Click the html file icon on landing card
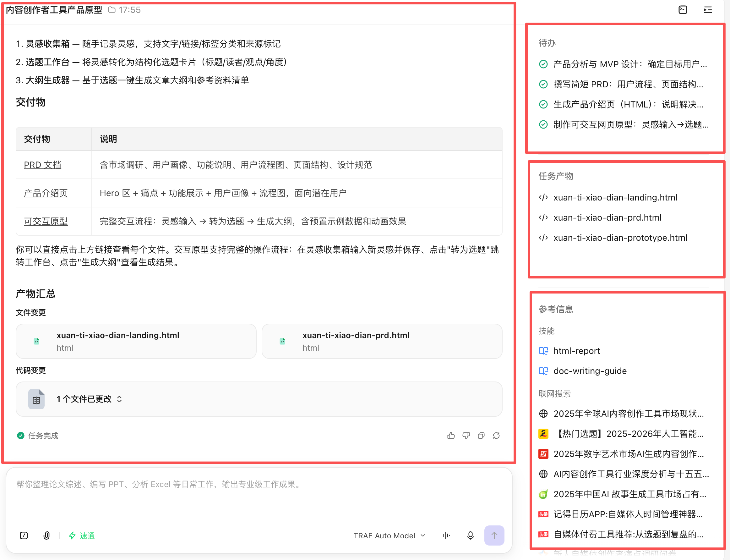 36,341
